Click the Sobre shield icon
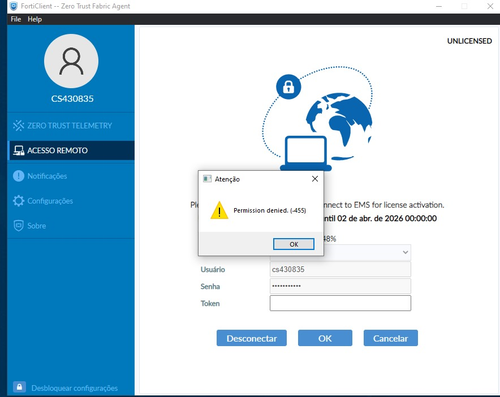This screenshot has height=397, width=500. pos(18,226)
